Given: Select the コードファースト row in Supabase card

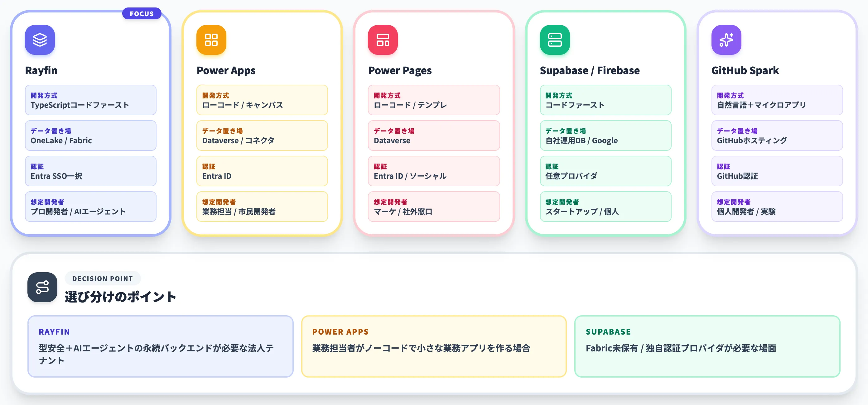Looking at the screenshot, I should pyautogui.click(x=605, y=100).
